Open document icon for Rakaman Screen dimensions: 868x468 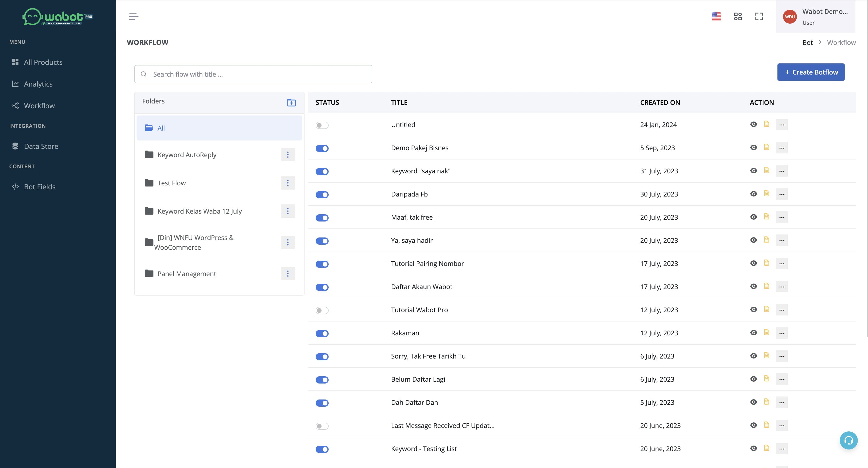[x=767, y=332]
